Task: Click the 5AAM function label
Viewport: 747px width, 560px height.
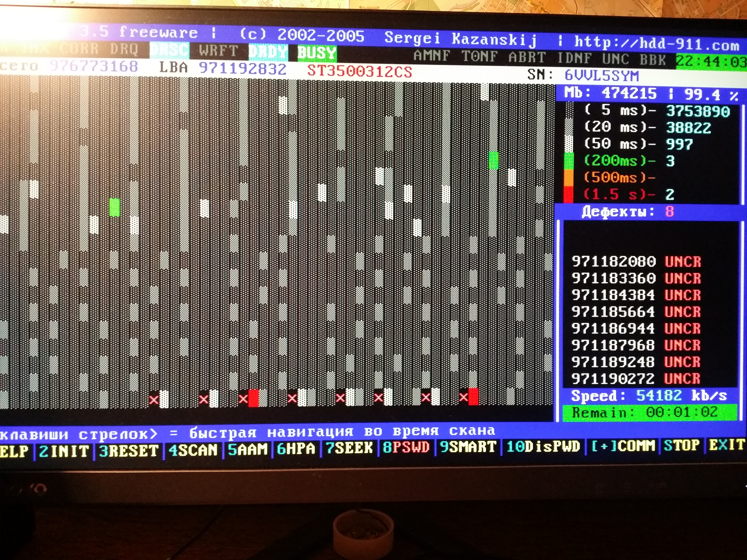Action: click(x=247, y=449)
